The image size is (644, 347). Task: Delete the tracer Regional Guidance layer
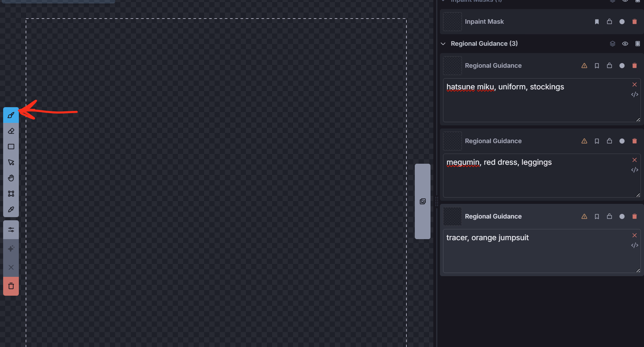click(x=635, y=216)
